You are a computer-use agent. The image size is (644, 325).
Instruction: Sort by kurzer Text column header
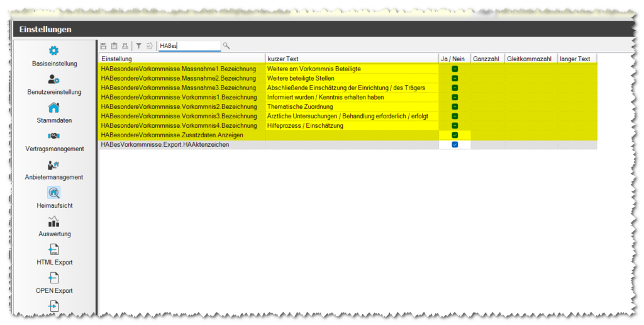point(352,59)
